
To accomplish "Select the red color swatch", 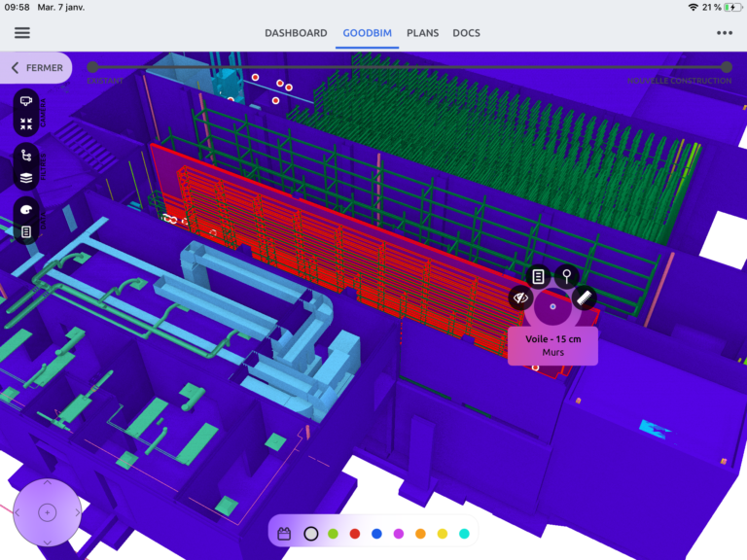I will [x=354, y=534].
